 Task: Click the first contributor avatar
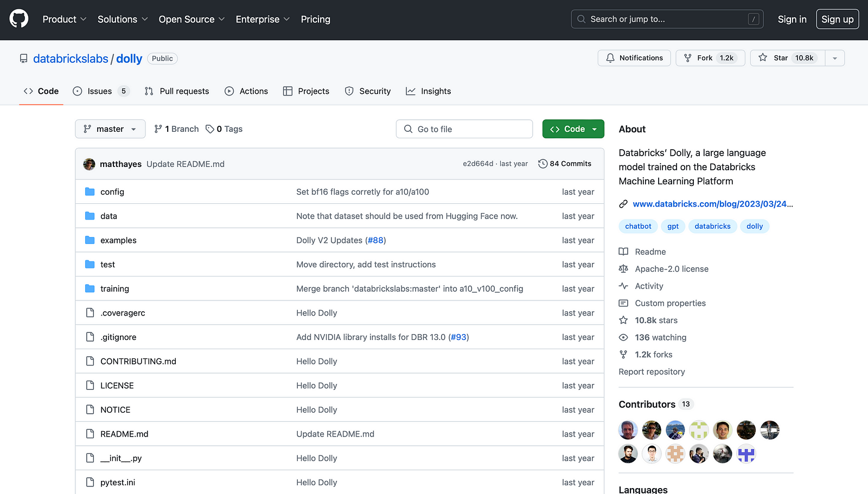pyautogui.click(x=628, y=430)
